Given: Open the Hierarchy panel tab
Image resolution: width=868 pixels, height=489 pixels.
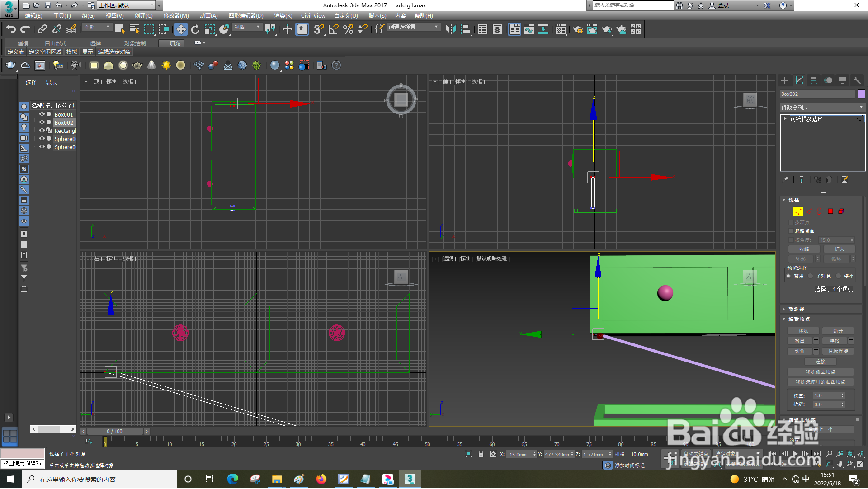Looking at the screenshot, I should (814, 80).
